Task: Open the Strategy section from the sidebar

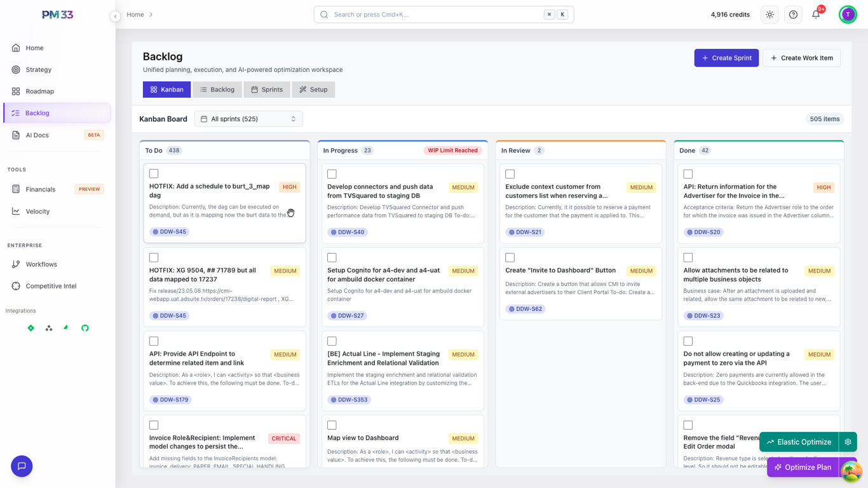Action: click(38, 69)
